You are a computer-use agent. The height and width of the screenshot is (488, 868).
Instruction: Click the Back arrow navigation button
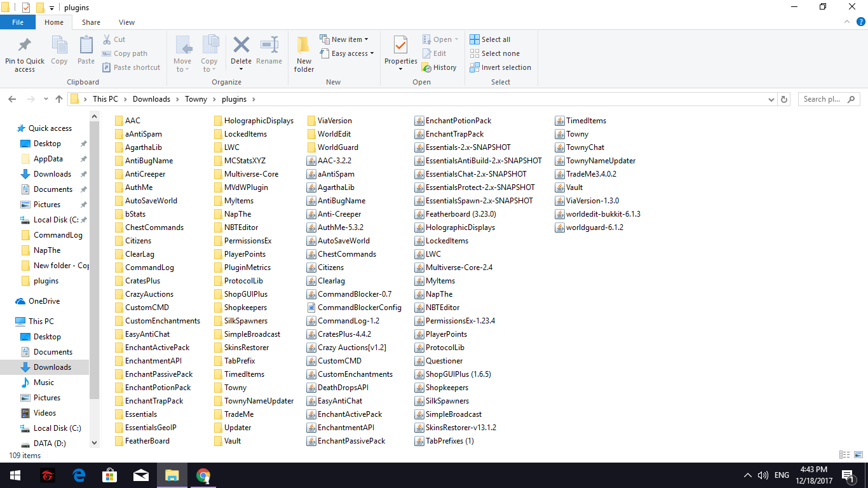tap(12, 99)
